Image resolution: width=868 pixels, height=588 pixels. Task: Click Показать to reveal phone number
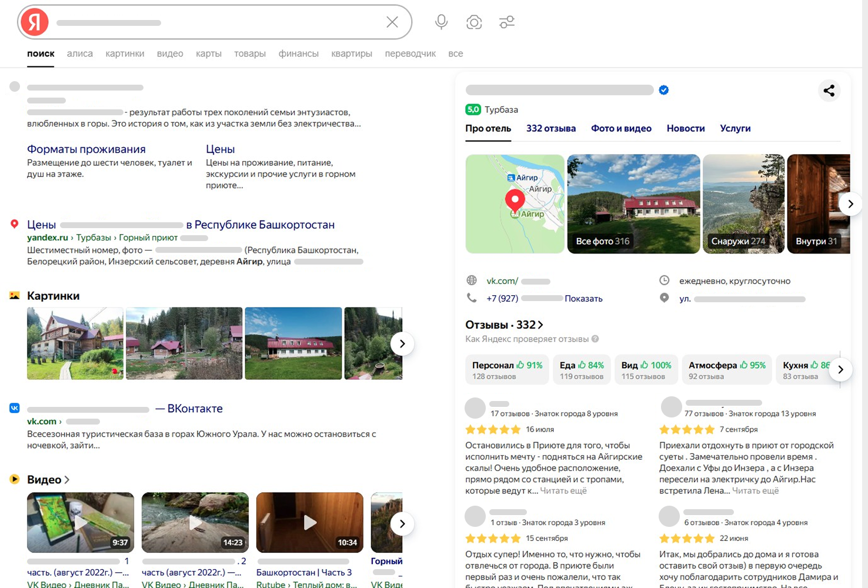click(583, 299)
